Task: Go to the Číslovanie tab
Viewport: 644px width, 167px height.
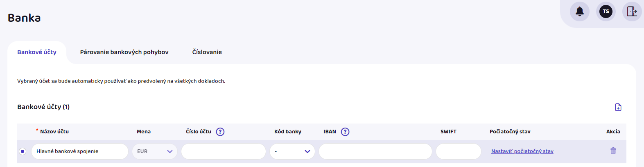Action: pos(207,52)
